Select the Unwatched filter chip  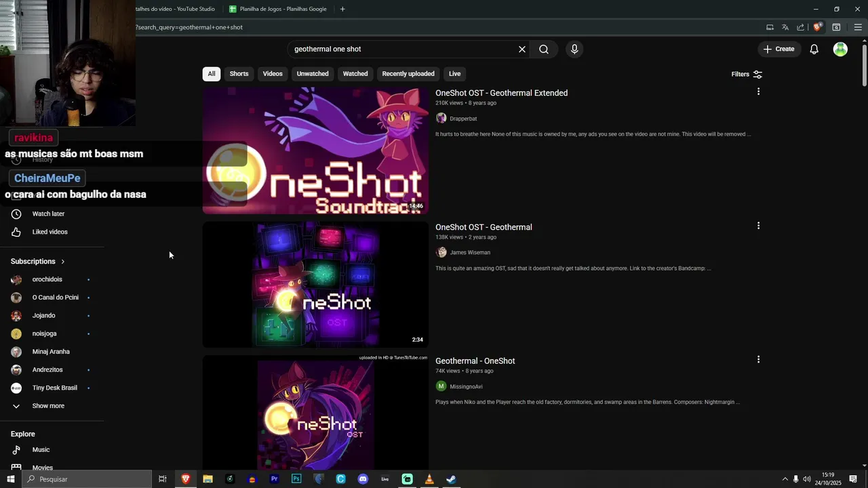point(313,74)
